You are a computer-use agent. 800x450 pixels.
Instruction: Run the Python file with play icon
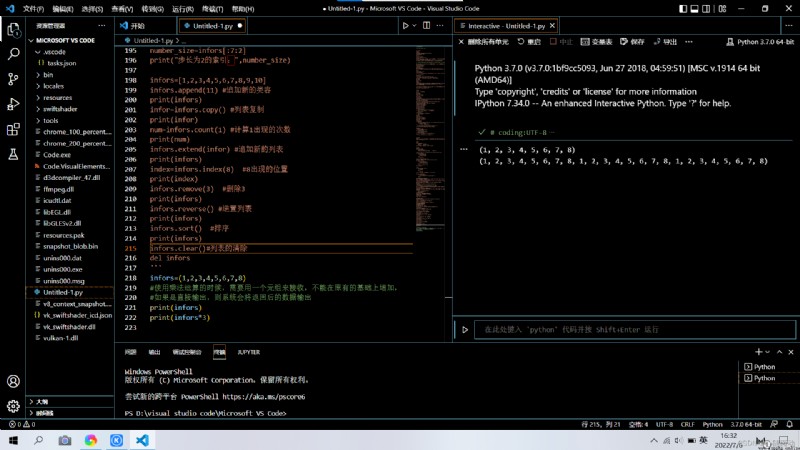point(406,26)
